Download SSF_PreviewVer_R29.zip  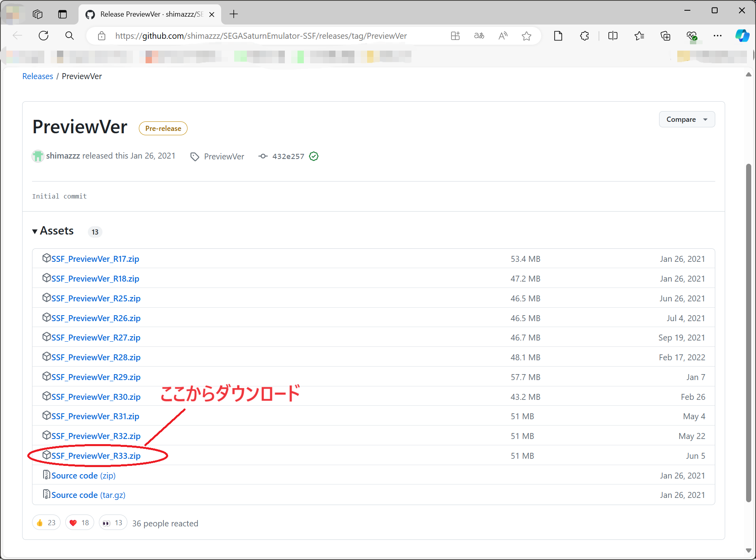(96, 377)
